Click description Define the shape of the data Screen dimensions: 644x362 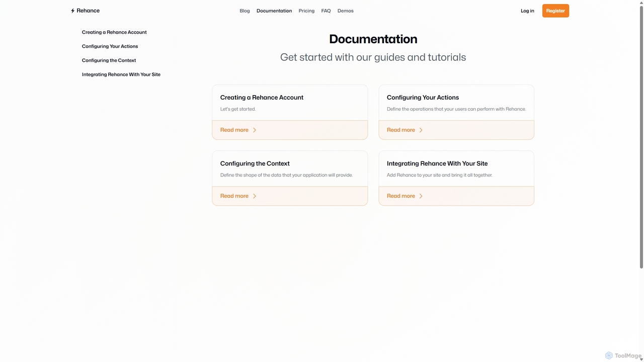click(287, 175)
